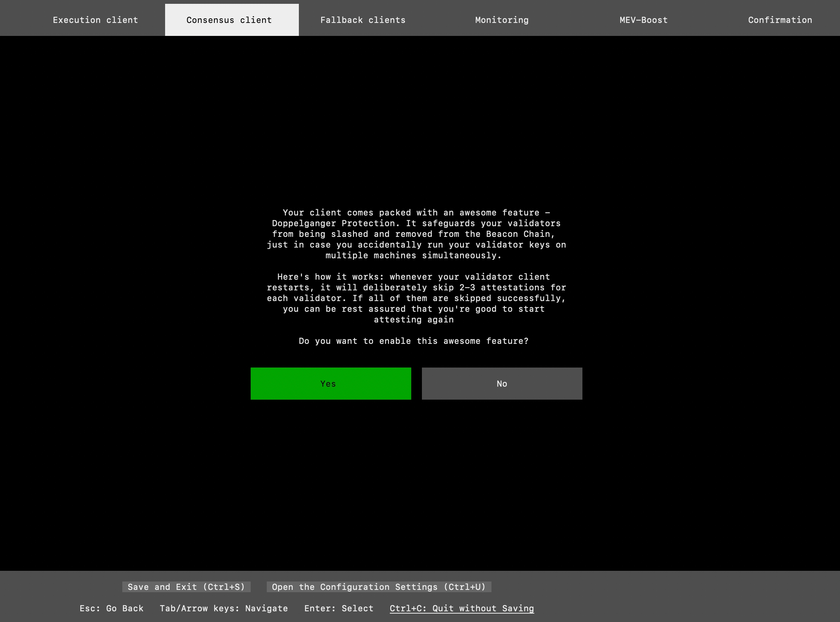Click the green Yes button

tap(331, 384)
